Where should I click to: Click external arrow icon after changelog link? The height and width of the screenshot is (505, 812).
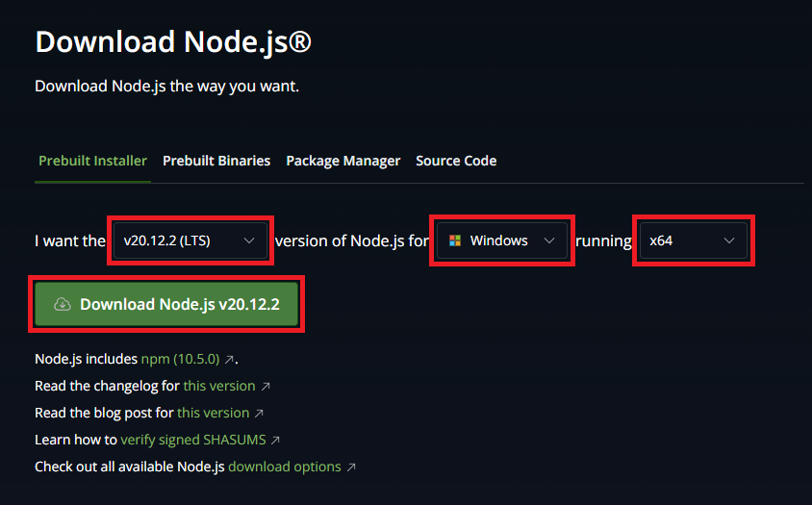266,387
